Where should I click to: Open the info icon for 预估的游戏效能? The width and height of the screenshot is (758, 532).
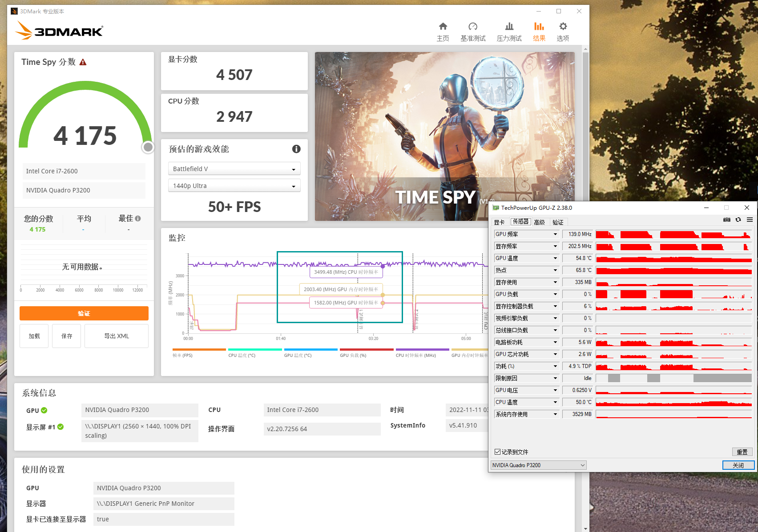[x=296, y=149]
